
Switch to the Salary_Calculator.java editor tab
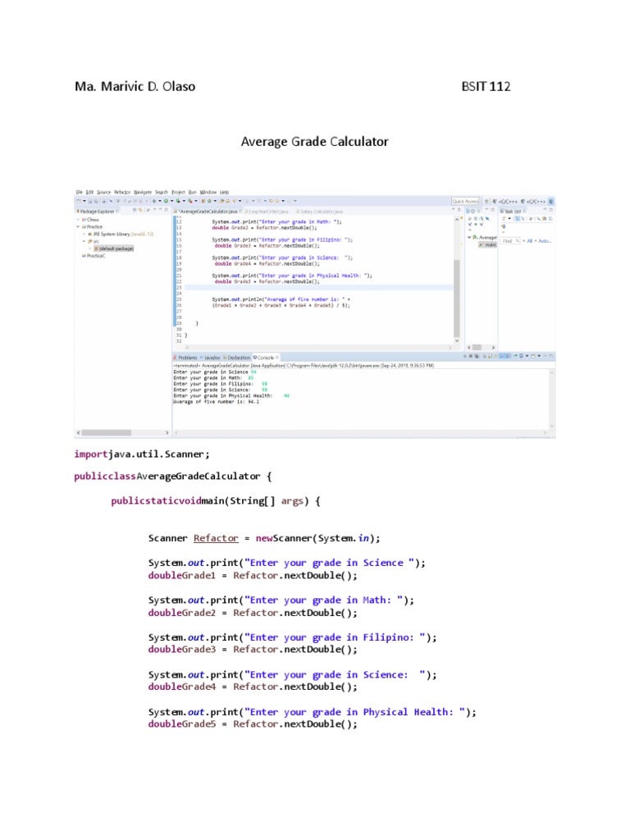(x=319, y=212)
